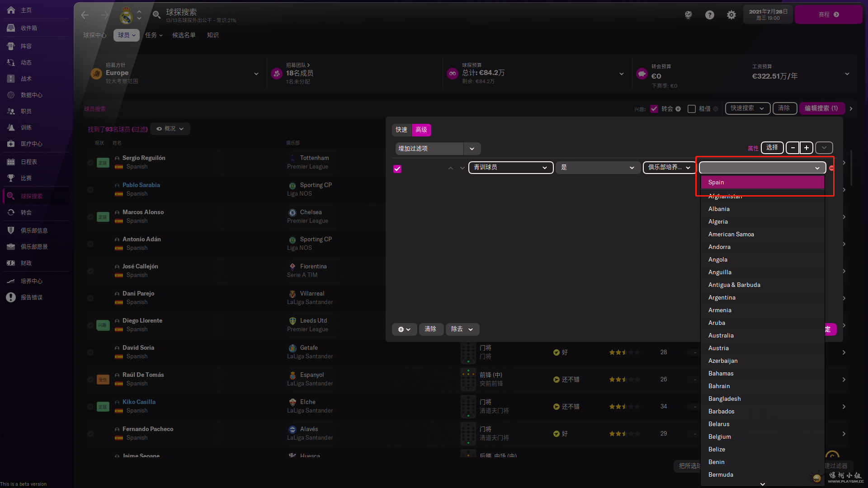The height and width of the screenshot is (488, 868).
Task: Open the 阵容 squad shirt icon
Action: pos(11,46)
